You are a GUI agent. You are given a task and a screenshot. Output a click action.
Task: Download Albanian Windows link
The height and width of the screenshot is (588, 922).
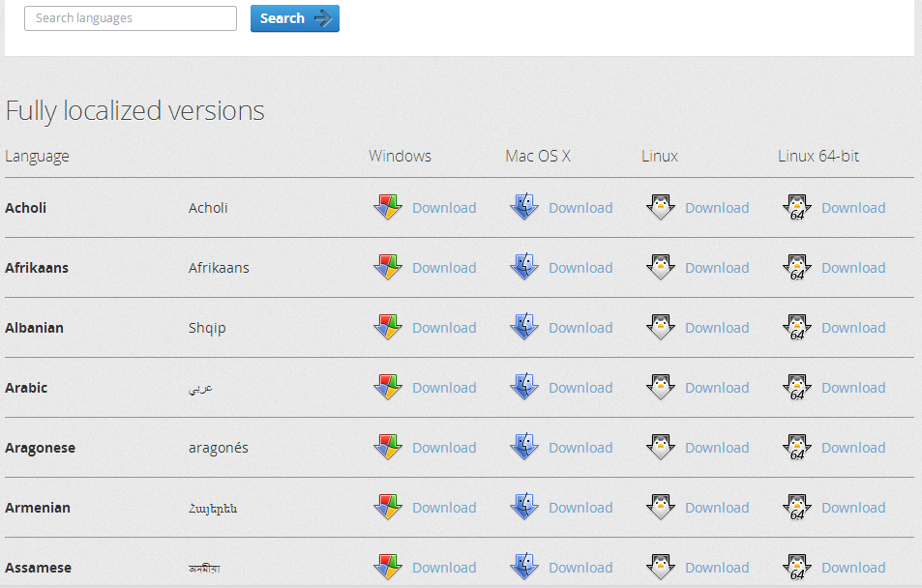(x=444, y=328)
